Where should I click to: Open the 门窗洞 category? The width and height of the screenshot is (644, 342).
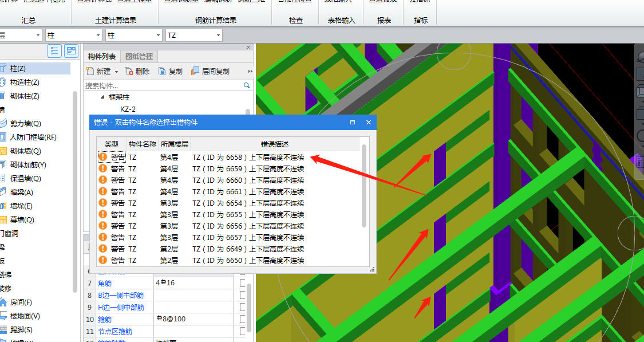9,234
